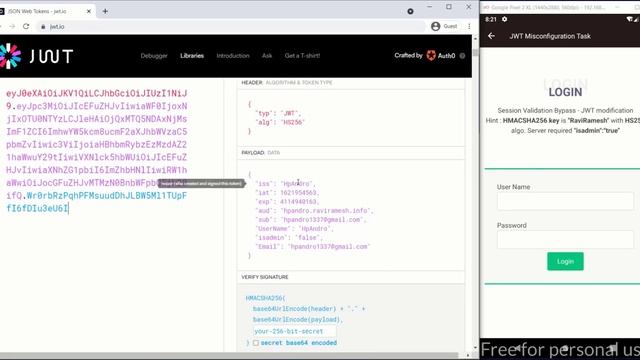The image size is (640, 360).
Task: Open the Introduction nav item
Action: click(x=233, y=56)
